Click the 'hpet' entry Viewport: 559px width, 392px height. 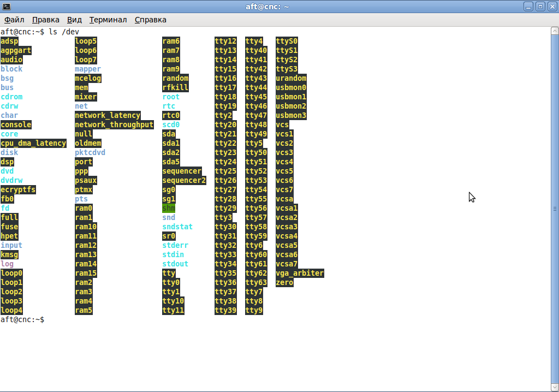pos(9,236)
